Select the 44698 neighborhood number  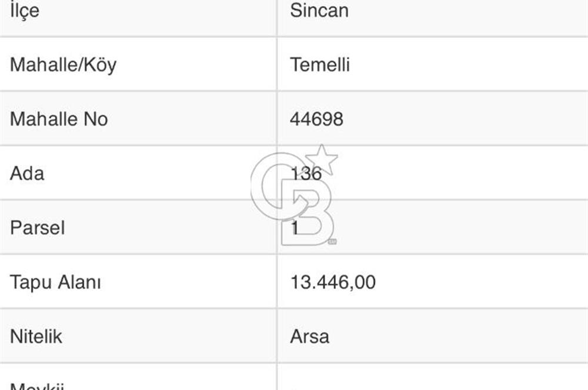[x=316, y=119]
